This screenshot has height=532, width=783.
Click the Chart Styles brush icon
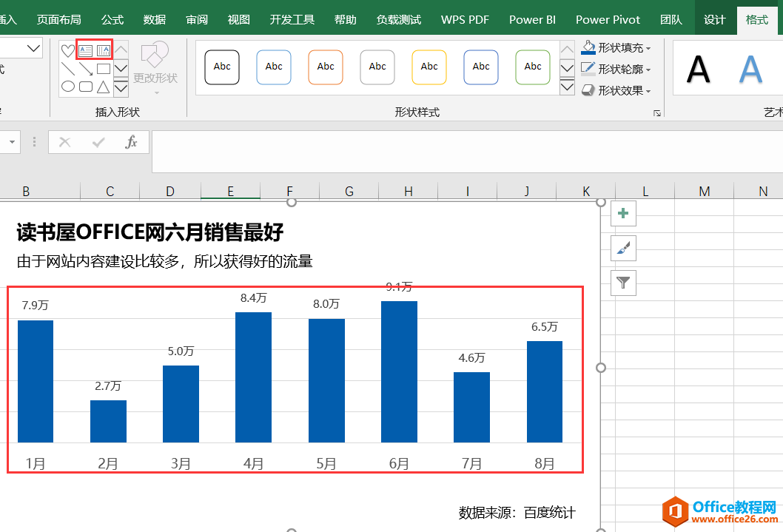click(622, 249)
